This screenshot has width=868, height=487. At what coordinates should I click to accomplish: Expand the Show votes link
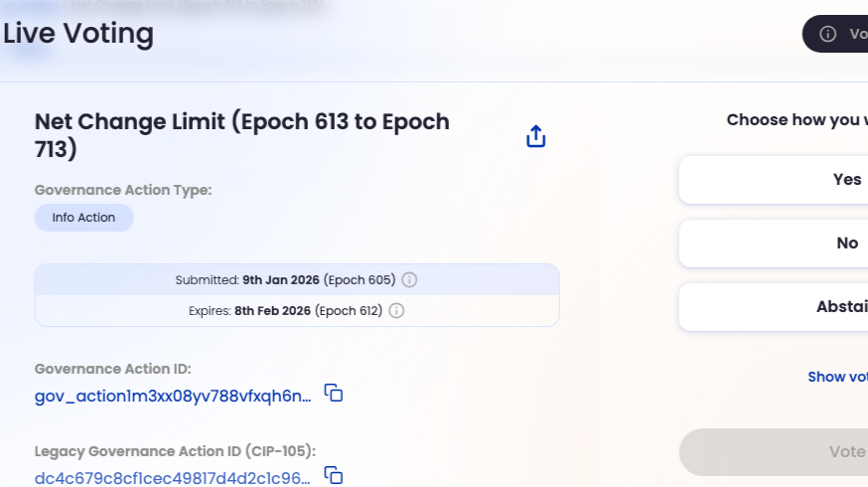[x=837, y=377]
